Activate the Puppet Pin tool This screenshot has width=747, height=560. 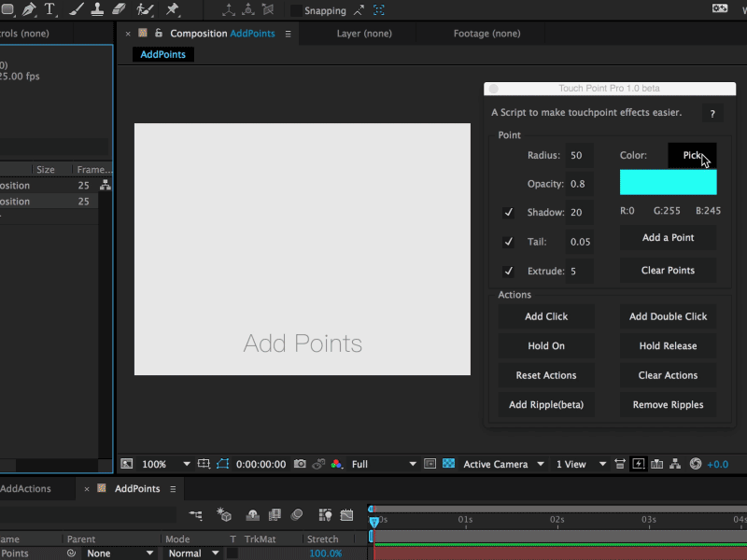tap(172, 9)
